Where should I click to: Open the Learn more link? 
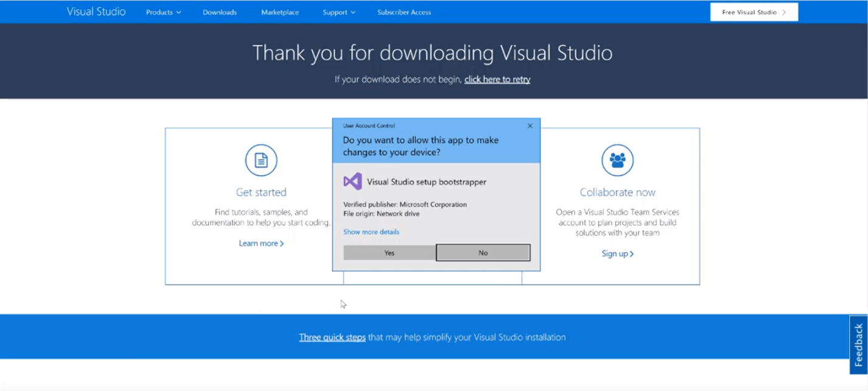click(261, 243)
